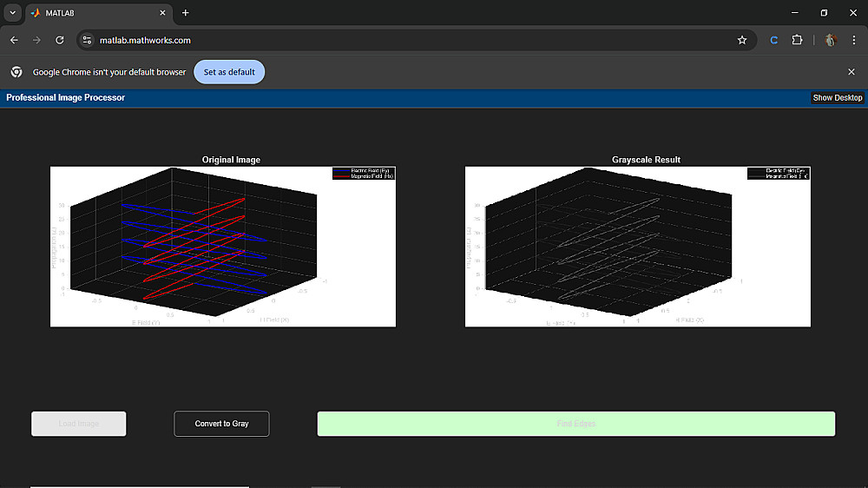
Task: Open the Extensions puzzle icon
Action: click(x=797, y=40)
